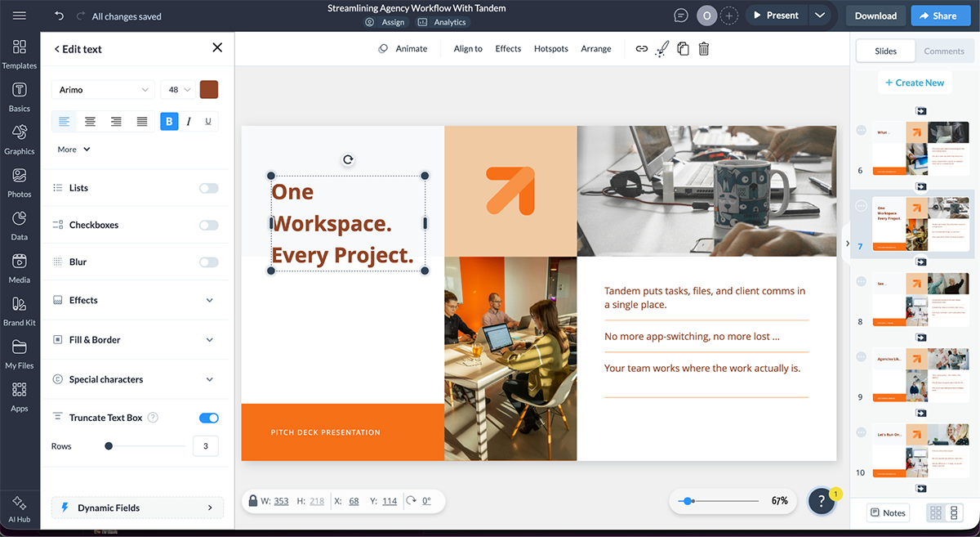Open My Files in the sidebar
Image resolution: width=980 pixels, height=537 pixels.
click(x=20, y=355)
